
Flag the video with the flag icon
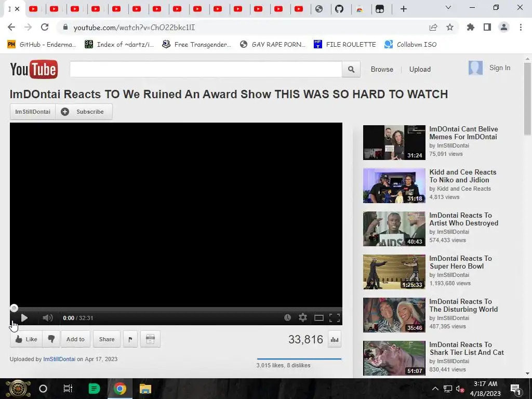point(130,339)
